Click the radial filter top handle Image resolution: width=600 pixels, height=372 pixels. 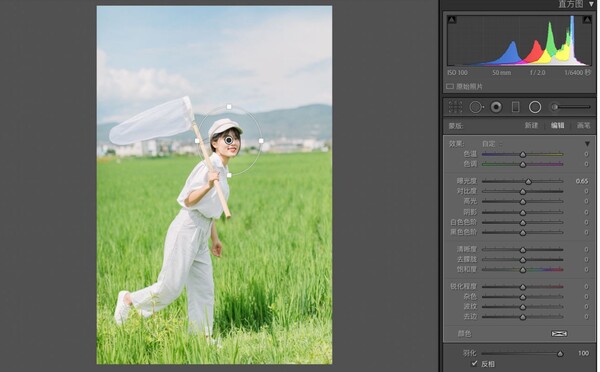pos(229,107)
